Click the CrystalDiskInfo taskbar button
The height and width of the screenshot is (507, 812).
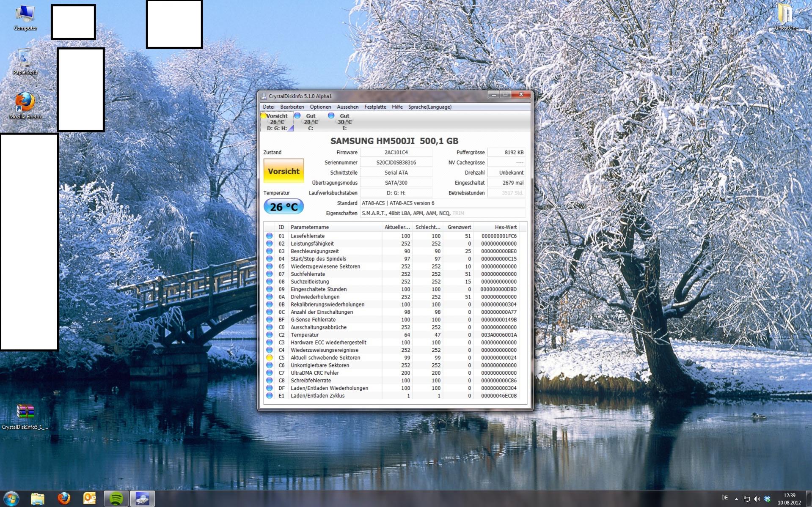(142, 499)
